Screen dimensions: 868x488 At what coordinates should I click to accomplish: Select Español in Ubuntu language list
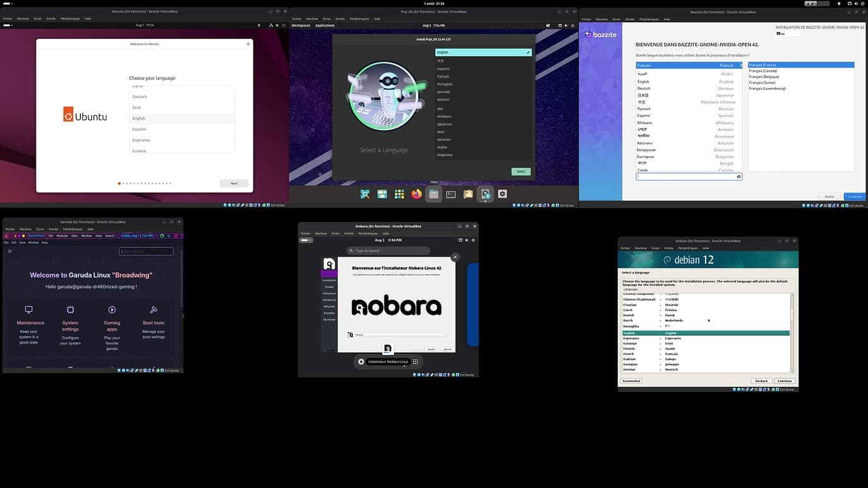pyautogui.click(x=139, y=129)
